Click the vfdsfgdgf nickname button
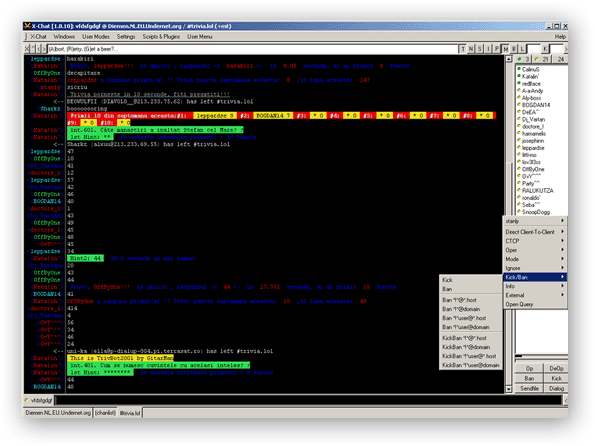Screen dimensions: 595x446 click(38, 400)
